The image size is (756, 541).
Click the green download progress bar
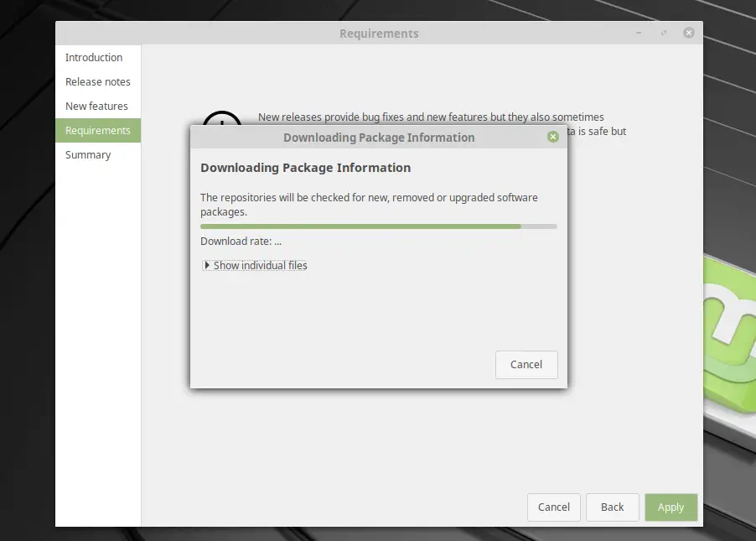[379, 226]
